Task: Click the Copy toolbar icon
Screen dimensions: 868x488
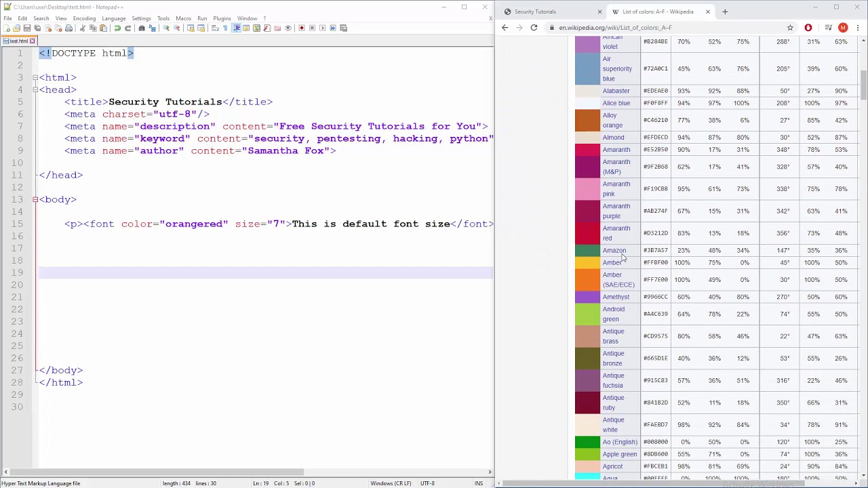Action: click(93, 28)
